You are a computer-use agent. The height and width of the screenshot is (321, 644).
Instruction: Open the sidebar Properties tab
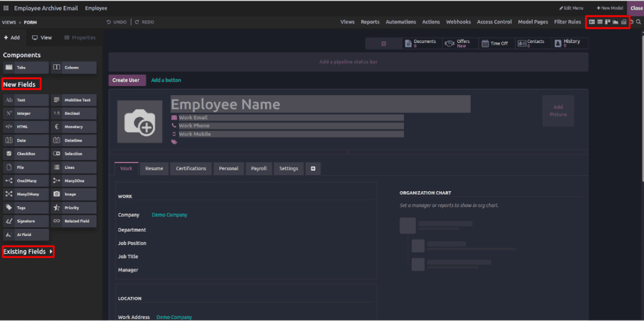[79, 38]
